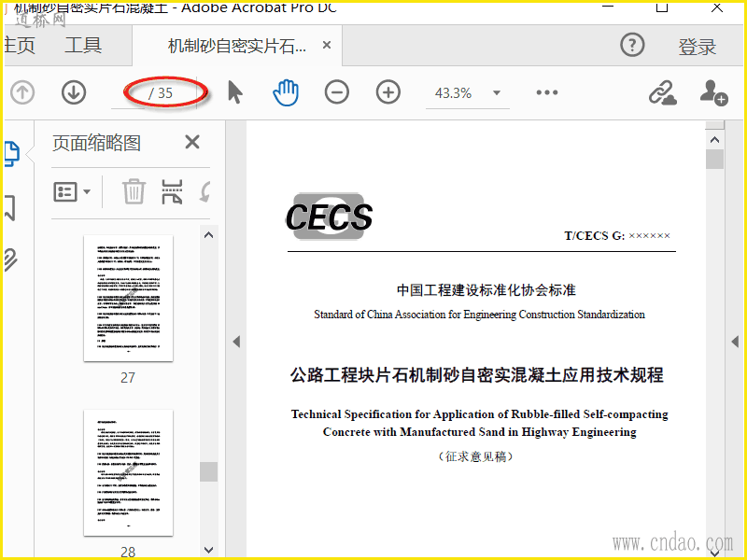Click the 登录 sign-in button

pos(697,47)
